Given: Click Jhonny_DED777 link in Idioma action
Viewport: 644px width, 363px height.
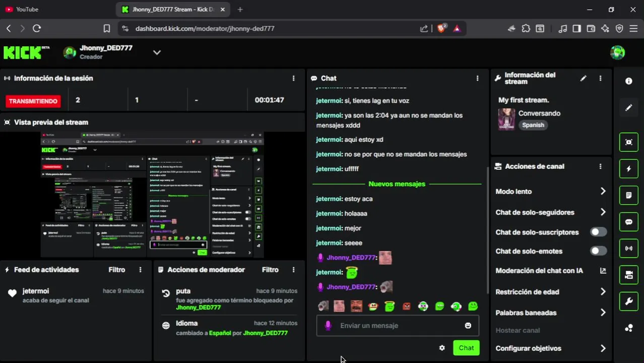Looking at the screenshot, I should tap(265, 333).
